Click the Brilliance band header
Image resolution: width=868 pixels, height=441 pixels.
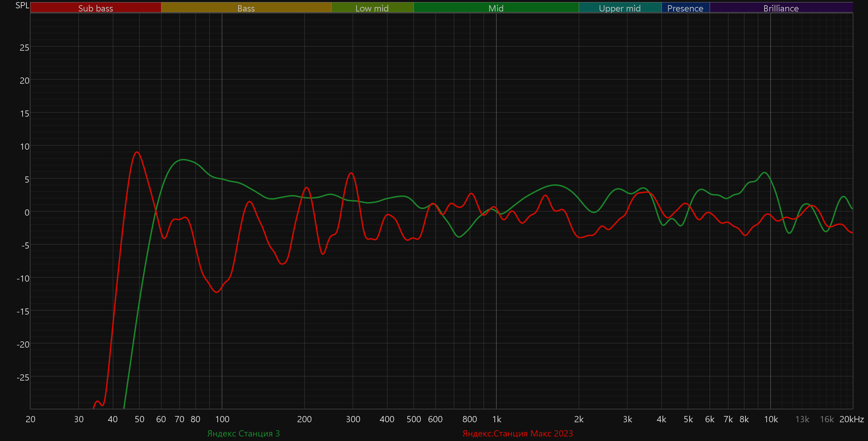click(x=781, y=8)
